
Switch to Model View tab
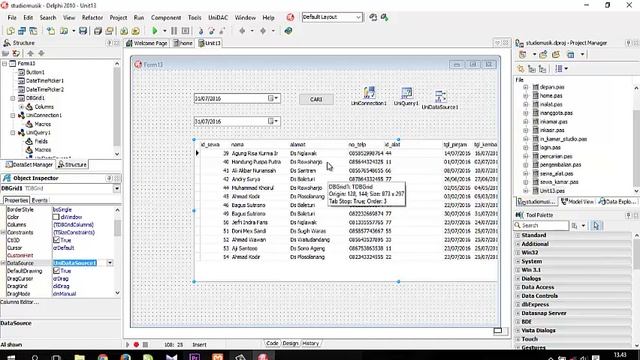pos(577,202)
